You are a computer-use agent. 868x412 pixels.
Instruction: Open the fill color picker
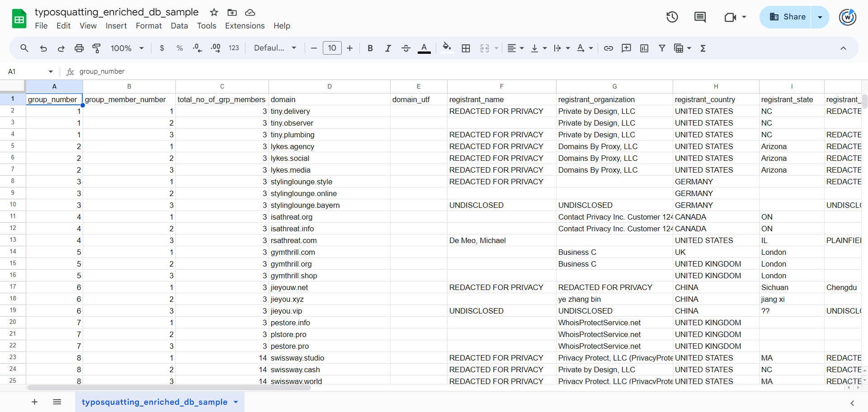pyautogui.click(x=447, y=47)
